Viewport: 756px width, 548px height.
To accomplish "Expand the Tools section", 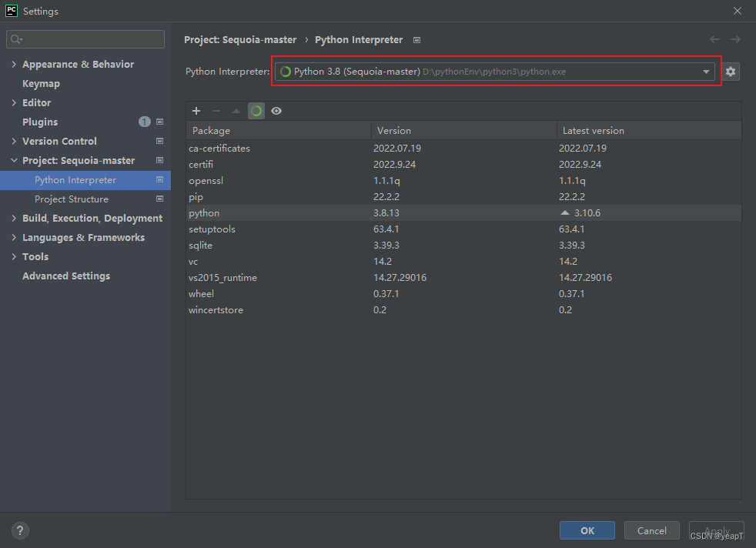I will coord(14,257).
